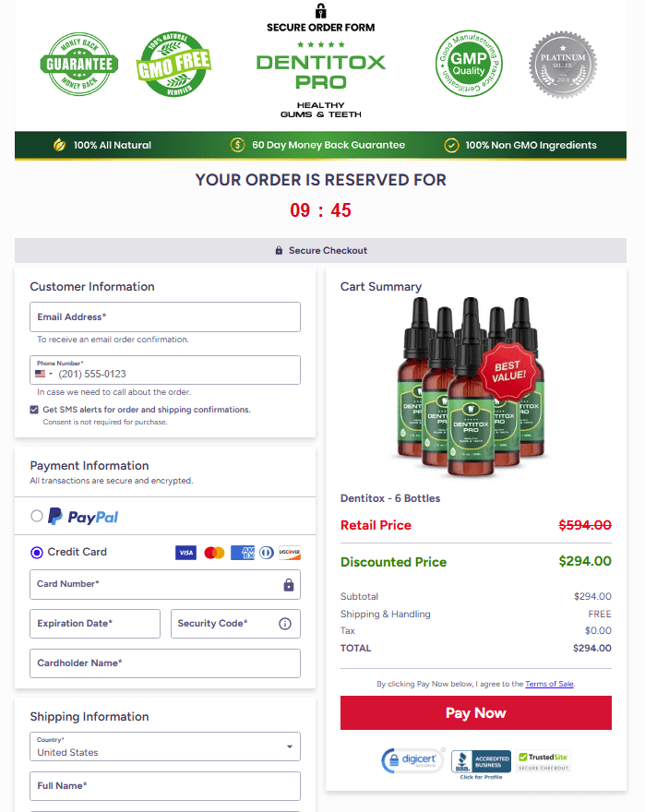Open the phone country flag dropdown
Screen dimensions: 645x812
click(43, 374)
